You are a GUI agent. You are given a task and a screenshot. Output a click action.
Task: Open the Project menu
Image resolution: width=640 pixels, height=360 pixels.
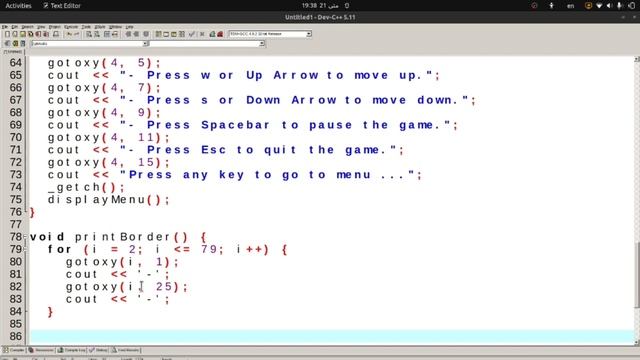[55, 27]
